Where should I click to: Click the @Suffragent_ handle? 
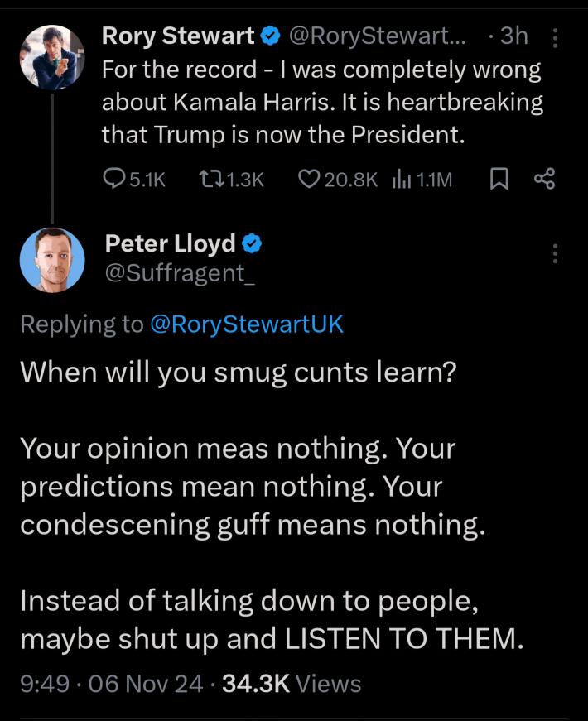click(x=180, y=272)
